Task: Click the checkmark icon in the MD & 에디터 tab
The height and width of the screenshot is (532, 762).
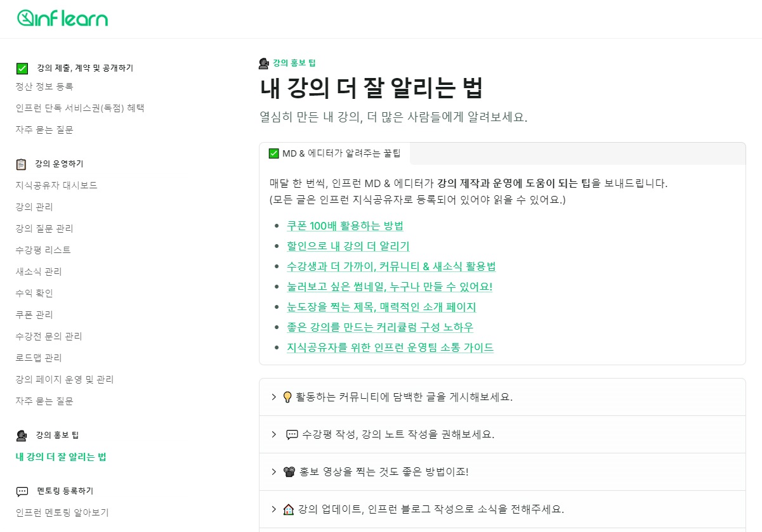Action: click(274, 153)
